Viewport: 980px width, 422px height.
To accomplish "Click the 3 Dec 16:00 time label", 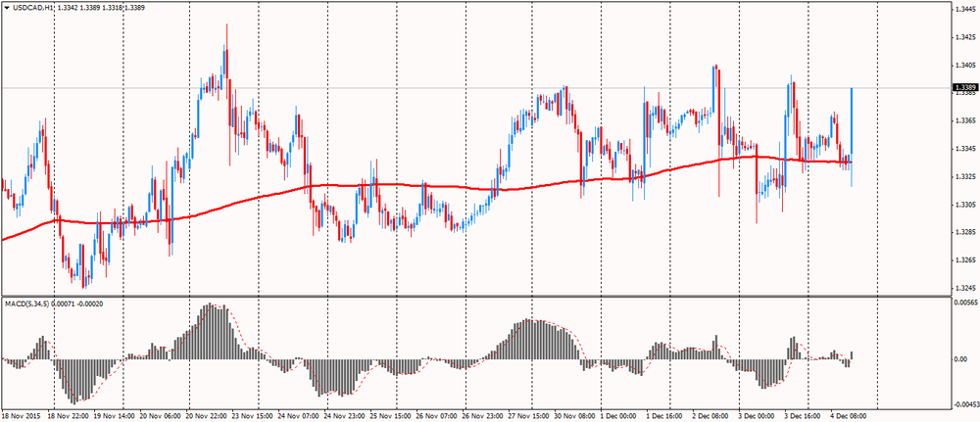I will click(x=804, y=414).
